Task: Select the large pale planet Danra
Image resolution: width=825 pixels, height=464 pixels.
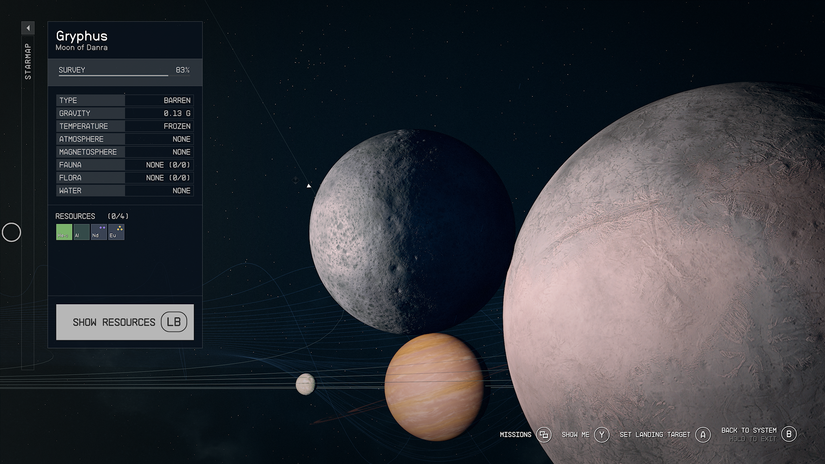Action: tap(680, 280)
